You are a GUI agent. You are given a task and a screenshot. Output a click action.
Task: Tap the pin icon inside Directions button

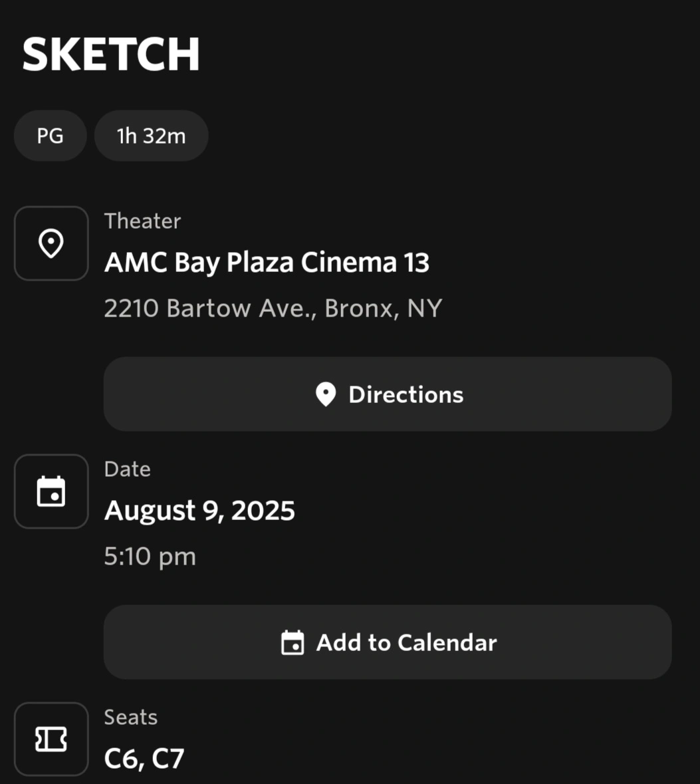pyautogui.click(x=326, y=394)
